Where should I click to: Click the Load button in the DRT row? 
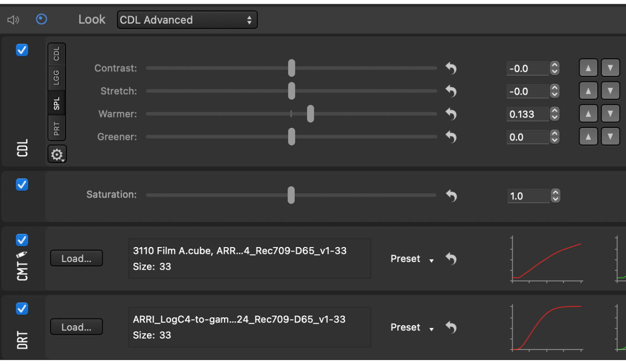click(x=76, y=327)
